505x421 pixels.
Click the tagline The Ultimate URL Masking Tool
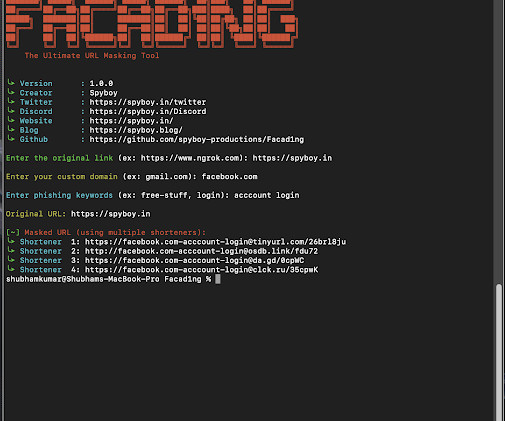(92, 56)
